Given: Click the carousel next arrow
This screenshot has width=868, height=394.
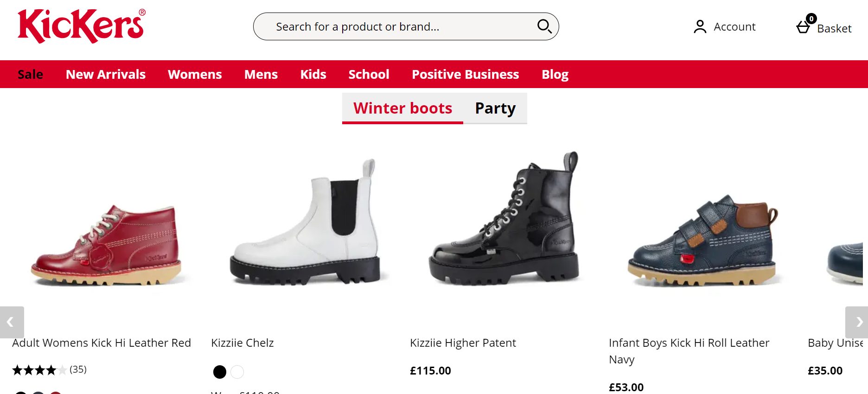Looking at the screenshot, I should [857, 322].
